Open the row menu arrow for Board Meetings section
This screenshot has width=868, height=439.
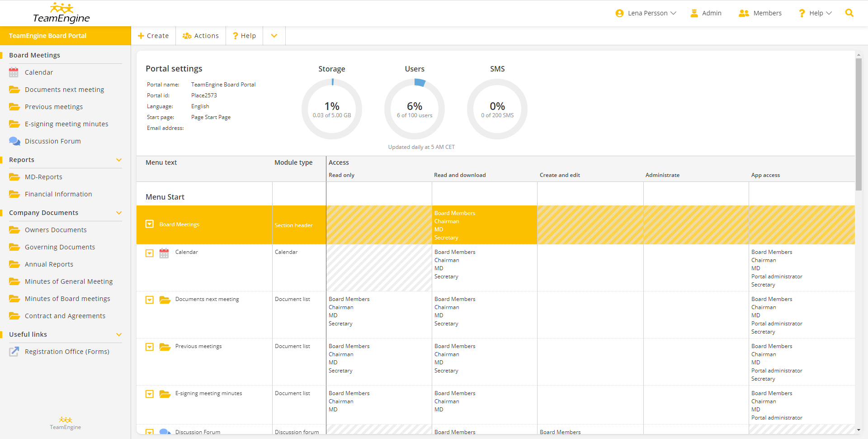click(x=150, y=224)
